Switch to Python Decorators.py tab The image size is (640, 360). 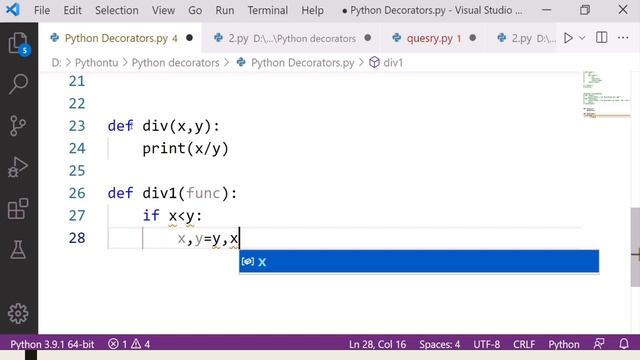[x=121, y=38]
